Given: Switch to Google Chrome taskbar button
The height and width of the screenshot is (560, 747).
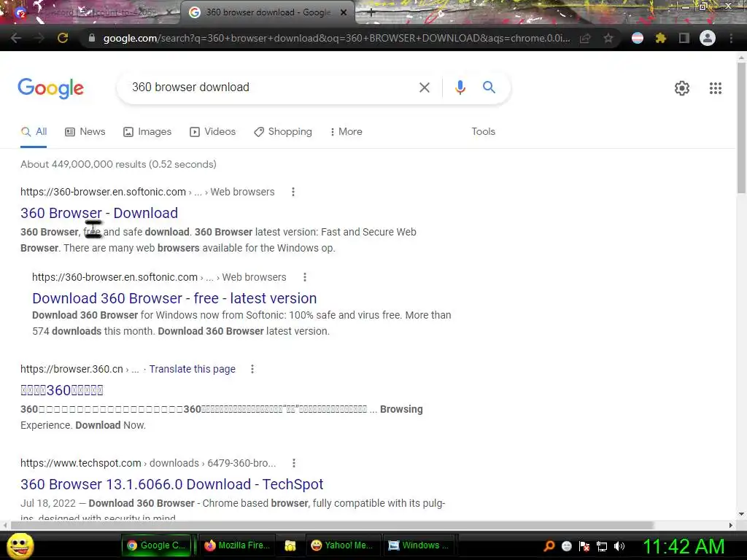Looking at the screenshot, I should (x=156, y=545).
